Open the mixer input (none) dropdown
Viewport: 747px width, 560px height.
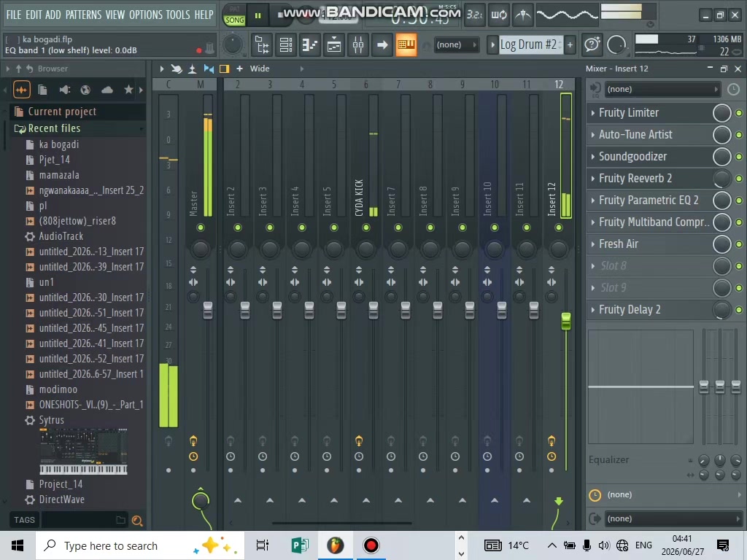[662, 89]
